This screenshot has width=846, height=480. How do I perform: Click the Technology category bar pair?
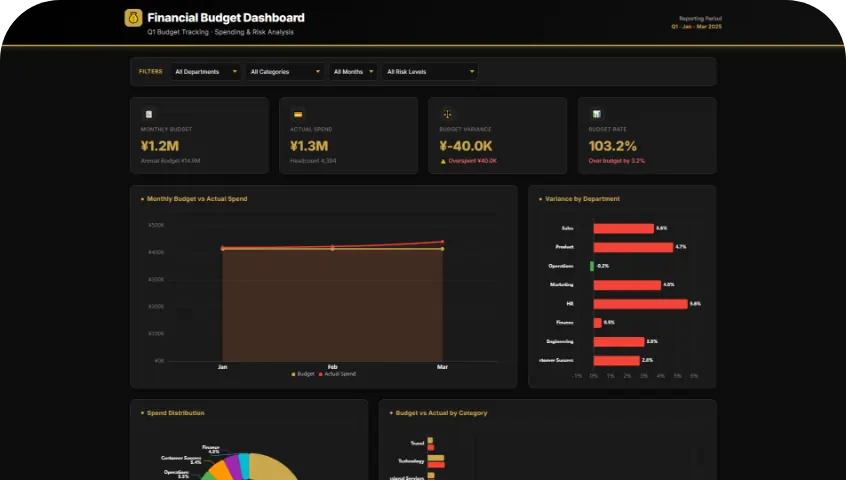pyautogui.click(x=436, y=462)
